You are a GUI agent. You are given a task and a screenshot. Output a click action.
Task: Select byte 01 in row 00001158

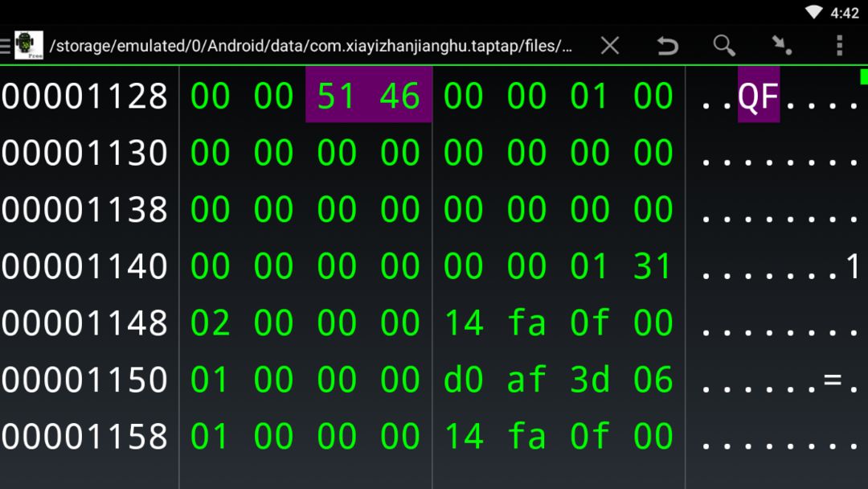[210, 437]
